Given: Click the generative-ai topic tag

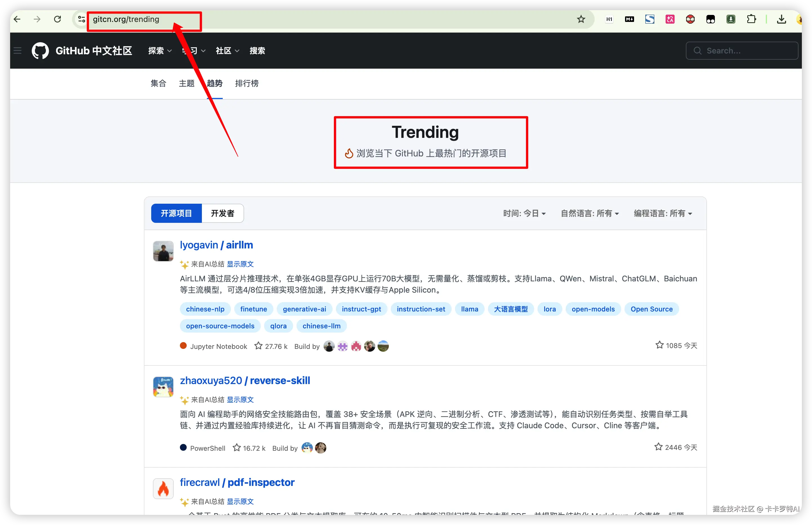Looking at the screenshot, I should pyautogui.click(x=304, y=309).
